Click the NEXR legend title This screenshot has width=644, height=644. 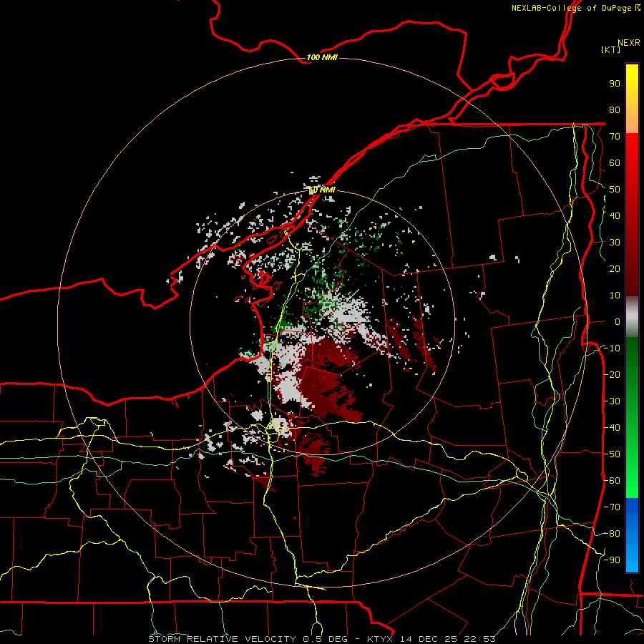[629, 43]
